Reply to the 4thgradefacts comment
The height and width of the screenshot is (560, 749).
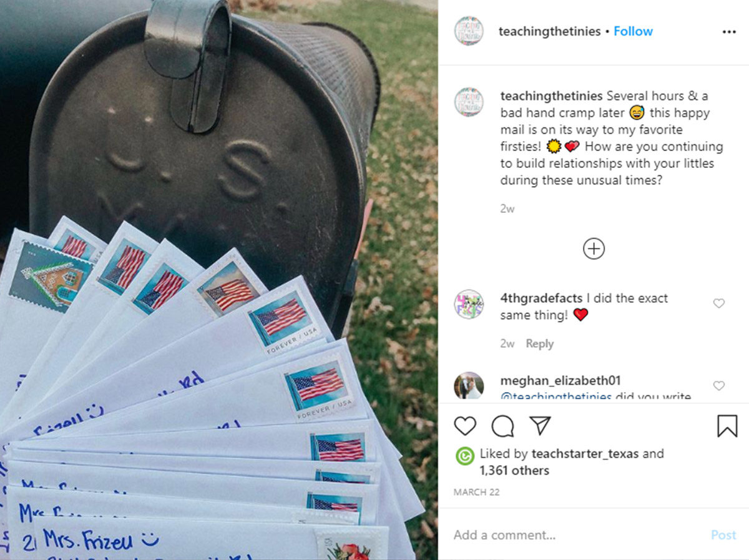(539, 344)
